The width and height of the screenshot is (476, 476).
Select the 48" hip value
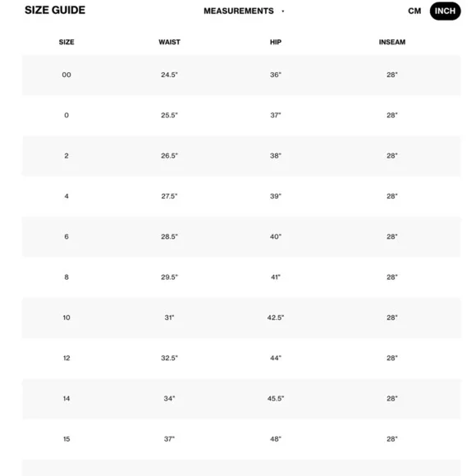276,439
